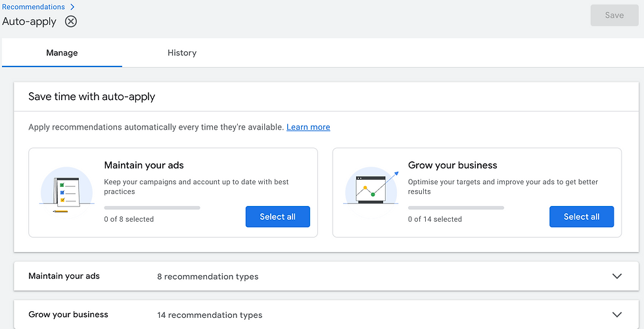Expand the Grow your business section chevron
The height and width of the screenshot is (329, 644).
pyautogui.click(x=616, y=315)
